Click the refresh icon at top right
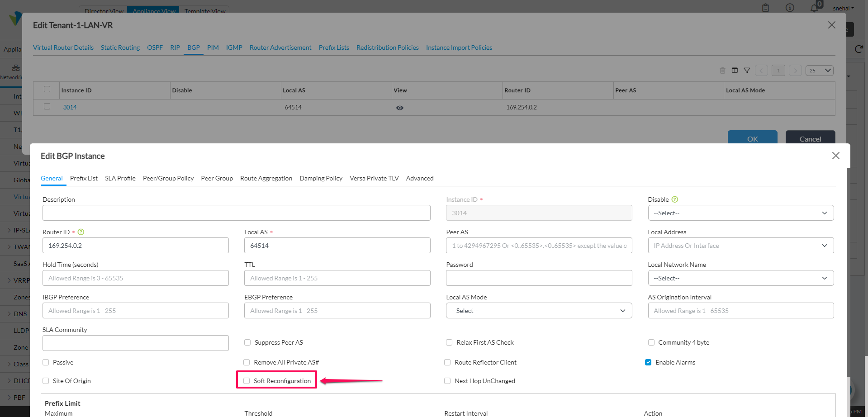This screenshot has width=868, height=417. pyautogui.click(x=859, y=49)
